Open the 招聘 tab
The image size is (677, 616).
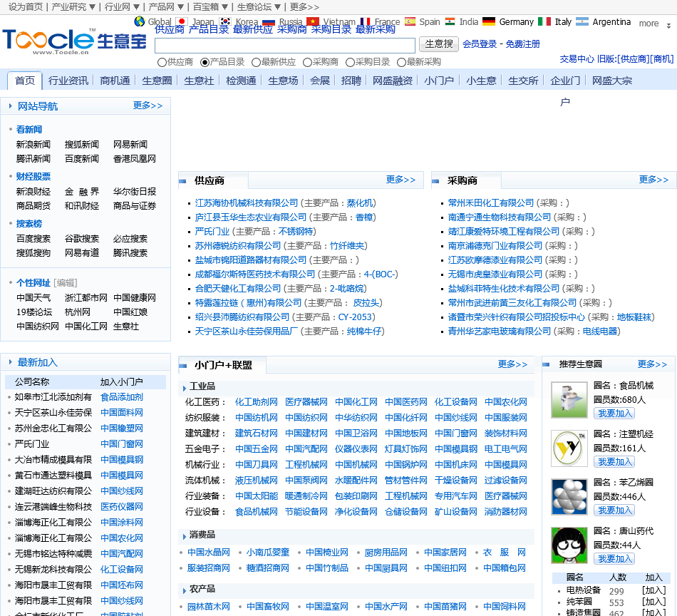coord(351,81)
